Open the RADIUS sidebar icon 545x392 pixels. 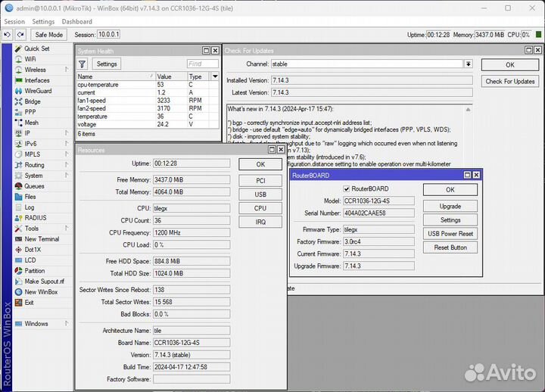pos(18,218)
